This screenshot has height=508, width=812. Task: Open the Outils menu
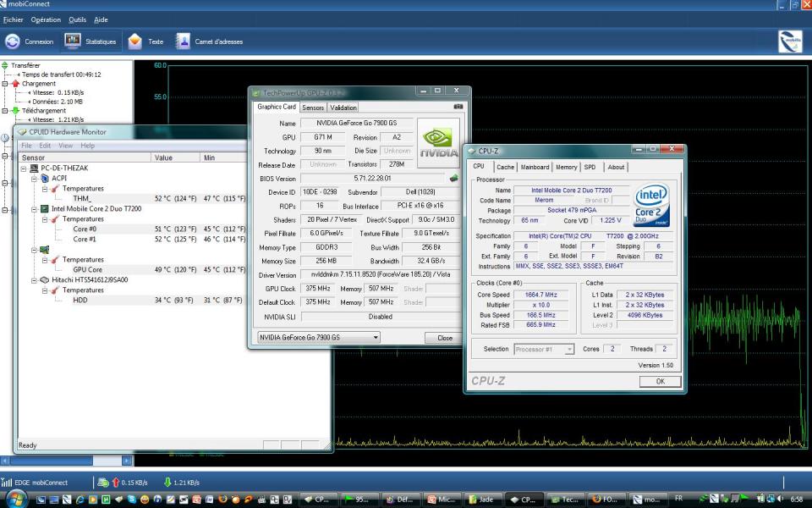coord(78,19)
